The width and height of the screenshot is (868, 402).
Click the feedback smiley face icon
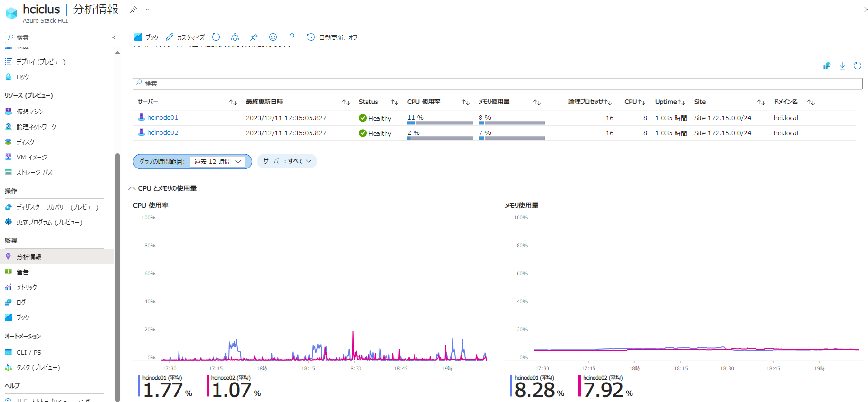click(273, 37)
